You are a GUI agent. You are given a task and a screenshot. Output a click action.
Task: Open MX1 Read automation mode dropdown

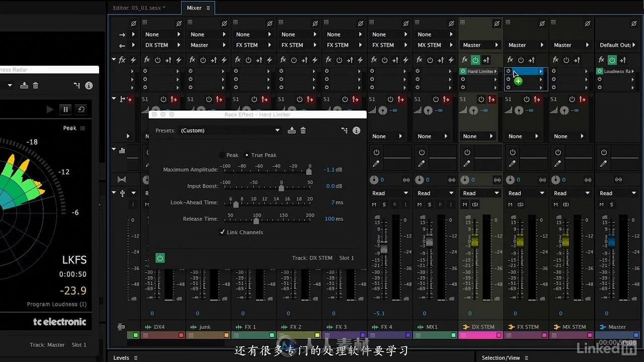pos(436,193)
